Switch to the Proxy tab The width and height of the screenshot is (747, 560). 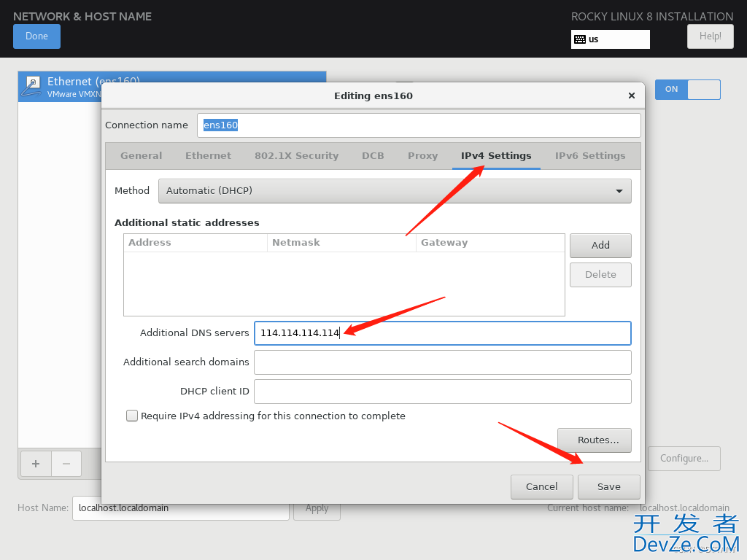[422, 156]
